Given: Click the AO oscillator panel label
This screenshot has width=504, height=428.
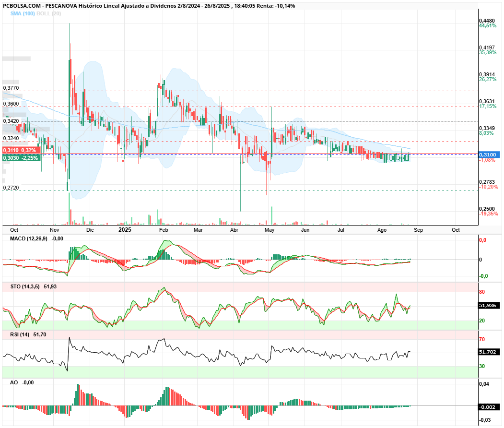Looking at the screenshot, I should 14,382.
